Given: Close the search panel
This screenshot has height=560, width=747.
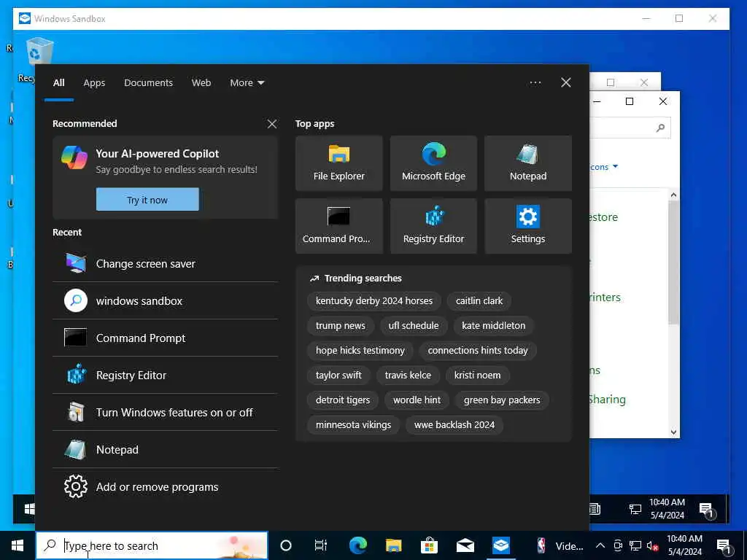Looking at the screenshot, I should (566, 83).
